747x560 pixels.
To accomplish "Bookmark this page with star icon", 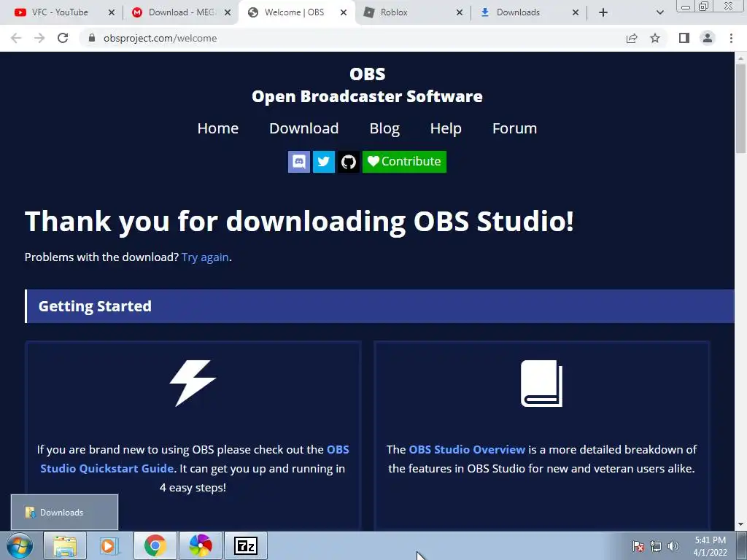I will click(x=655, y=38).
